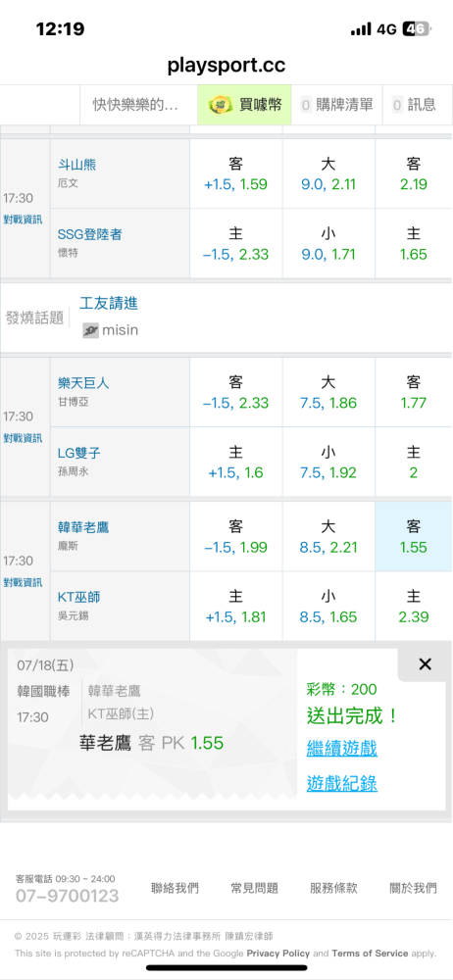Pick 大 7.5, 1.86 over option

pos(328,392)
